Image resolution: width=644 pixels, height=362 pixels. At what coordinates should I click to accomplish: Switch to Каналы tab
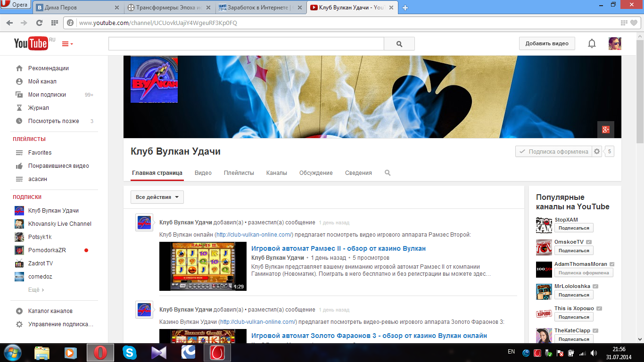(x=276, y=173)
